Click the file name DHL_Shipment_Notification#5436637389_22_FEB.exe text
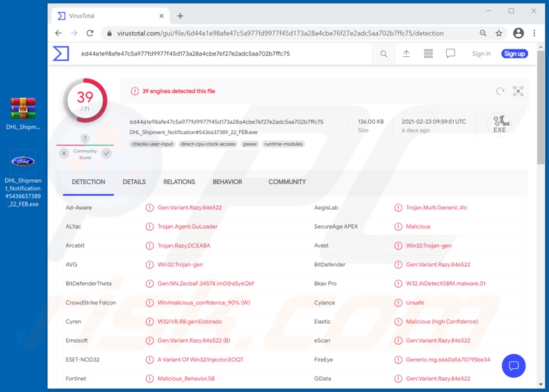549x392 pixels. [193, 132]
